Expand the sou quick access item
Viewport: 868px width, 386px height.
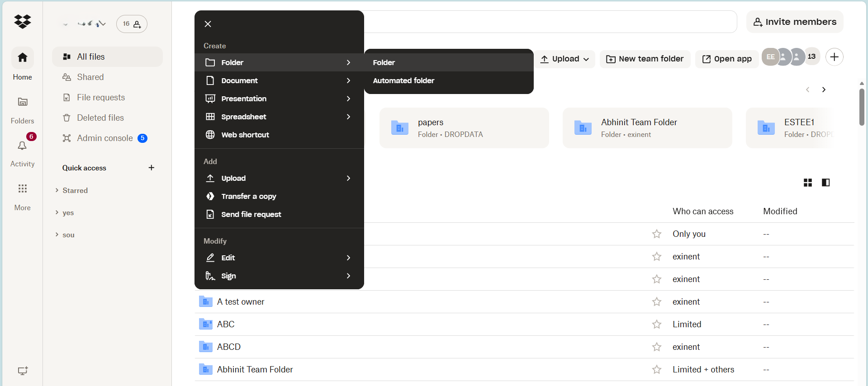point(57,235)
